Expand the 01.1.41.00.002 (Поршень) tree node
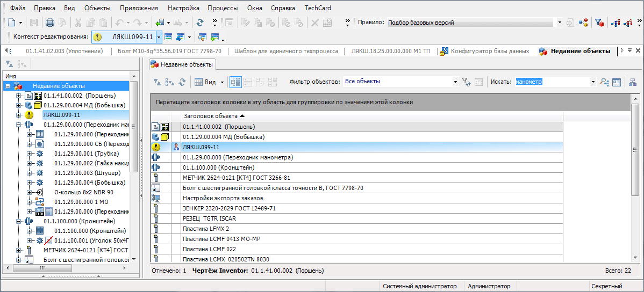Viewport: 644px width, 292px height. point(19,96)
